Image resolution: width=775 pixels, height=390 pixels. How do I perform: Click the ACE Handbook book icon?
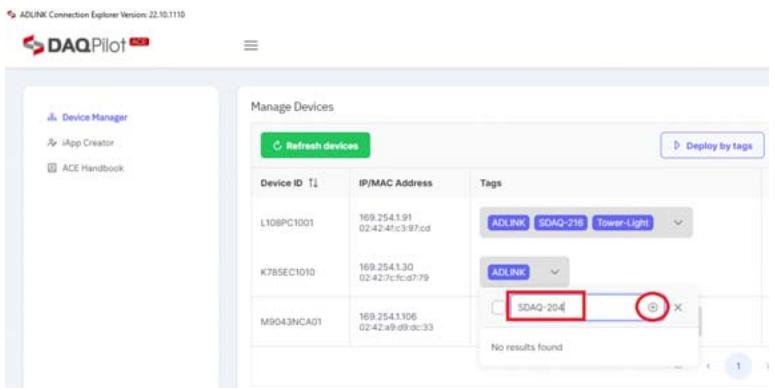click(51, 168)
